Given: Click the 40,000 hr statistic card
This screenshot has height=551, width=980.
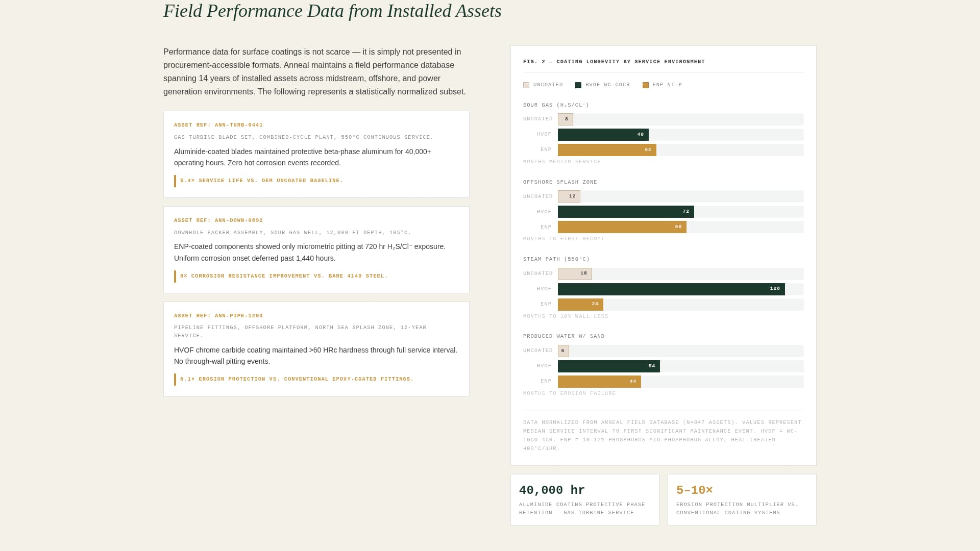Looking at the screenshot, I should (x=584, y=499).
